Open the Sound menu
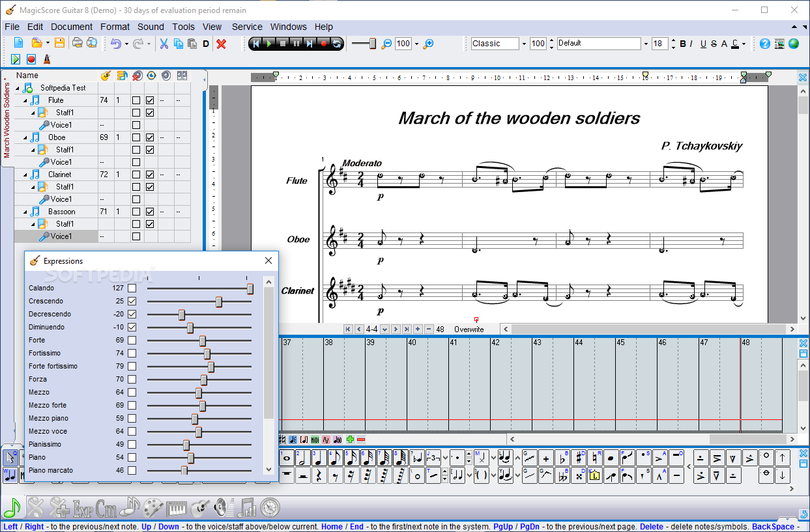 151,27
